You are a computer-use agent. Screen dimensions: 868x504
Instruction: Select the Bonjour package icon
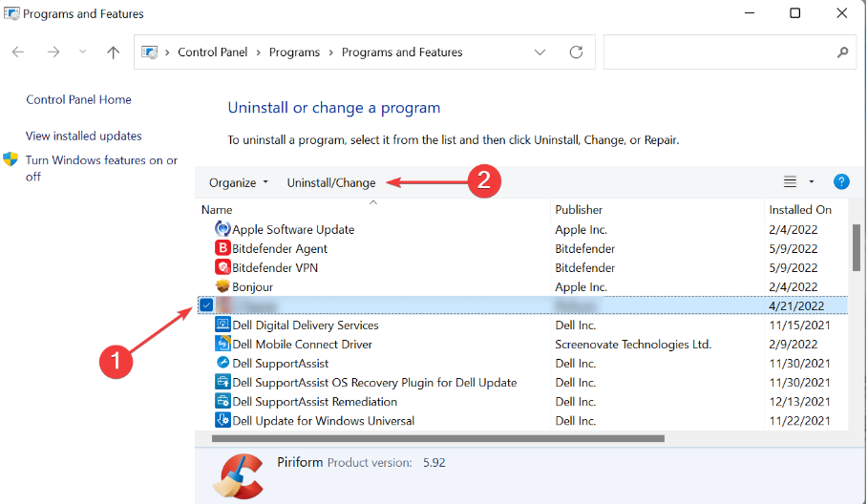tap(223, 286)
